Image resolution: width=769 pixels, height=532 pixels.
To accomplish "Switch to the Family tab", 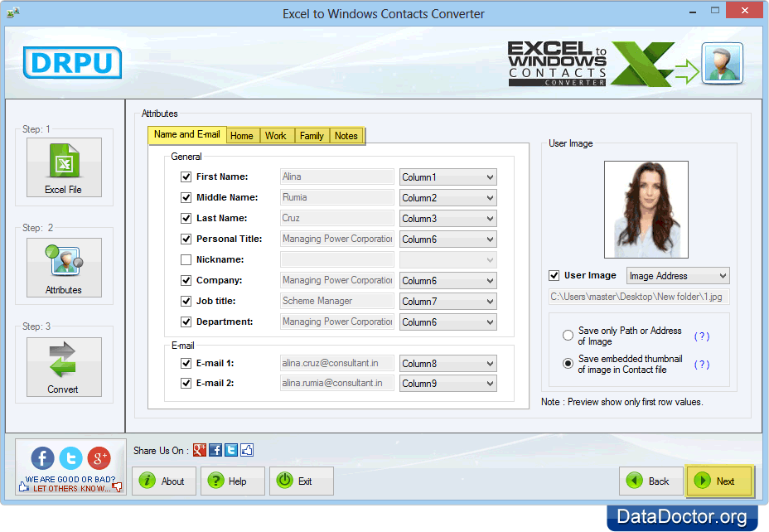I will (x=312, y=136).
